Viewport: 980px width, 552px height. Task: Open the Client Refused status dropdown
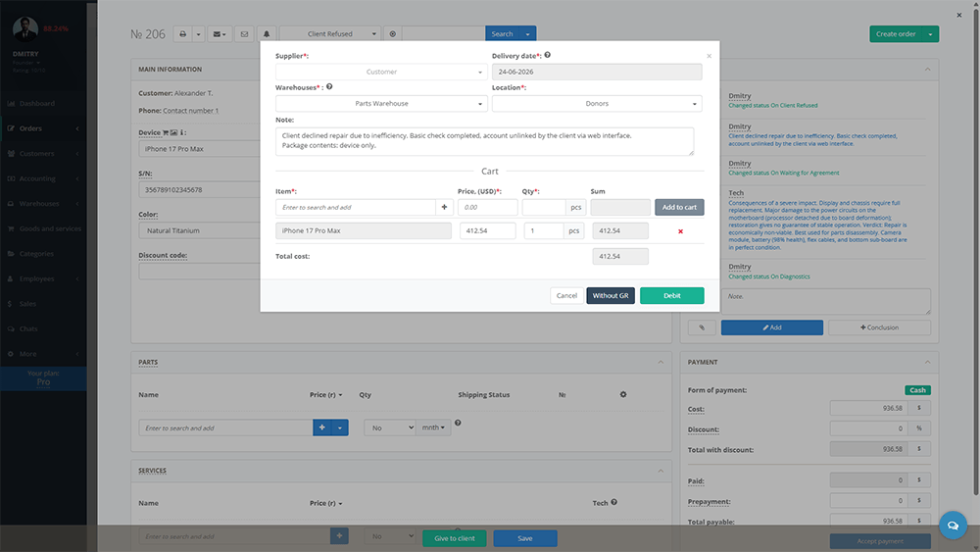pos(330,33)
